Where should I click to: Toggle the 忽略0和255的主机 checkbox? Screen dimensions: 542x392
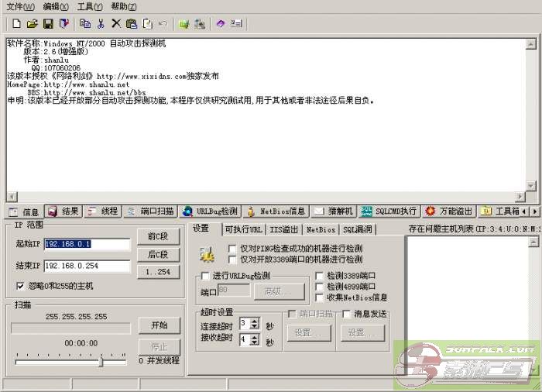pyautogui.click(x=20, y=286)
